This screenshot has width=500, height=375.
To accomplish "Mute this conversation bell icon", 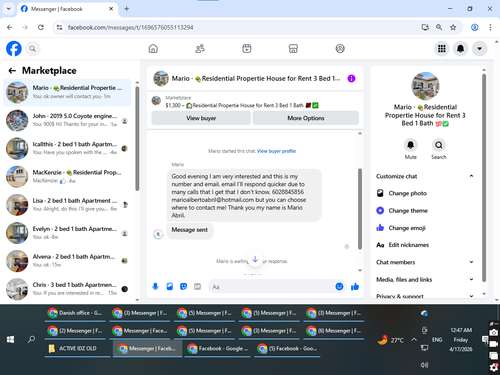I will 410,145.
